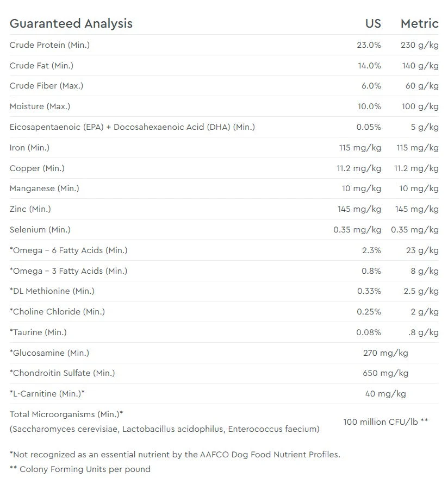Click the 0.8% Omega-3 value
The width and height of the screenshot is (448, 478).
pos(371,271)
